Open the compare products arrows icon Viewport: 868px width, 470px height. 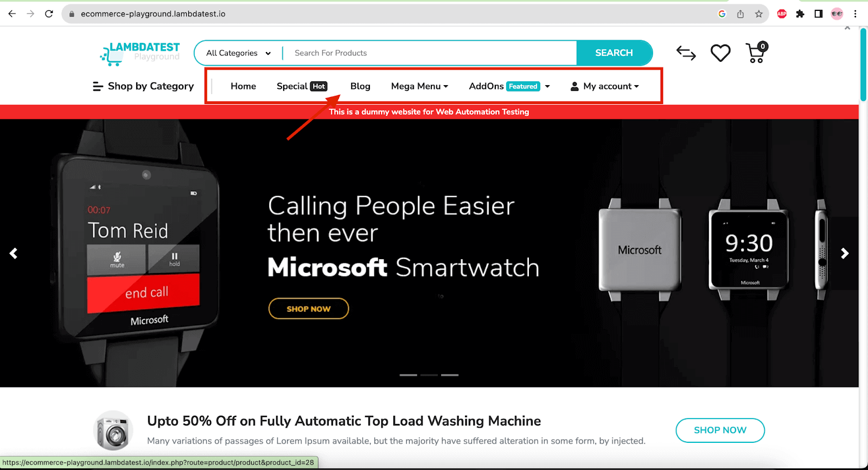point(686,53)
